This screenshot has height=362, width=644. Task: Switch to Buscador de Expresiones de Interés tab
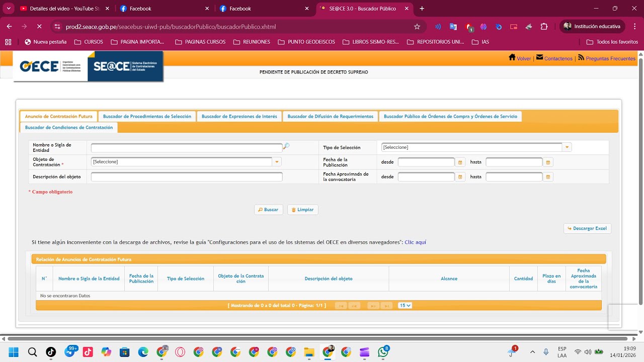tap(239, 116)
